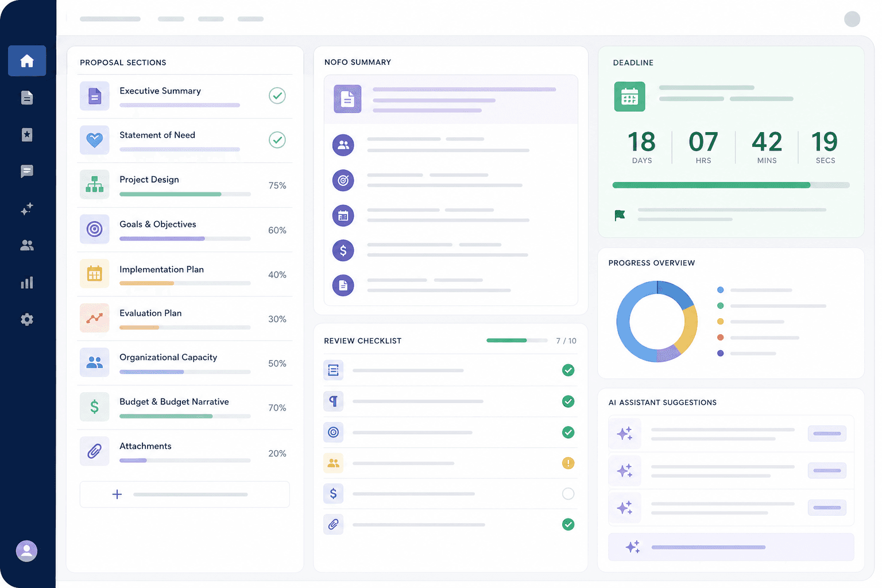The height and width of the screenshot is (588, 882).
Task: Open the comments icon in sidebar
Action: 27,171
